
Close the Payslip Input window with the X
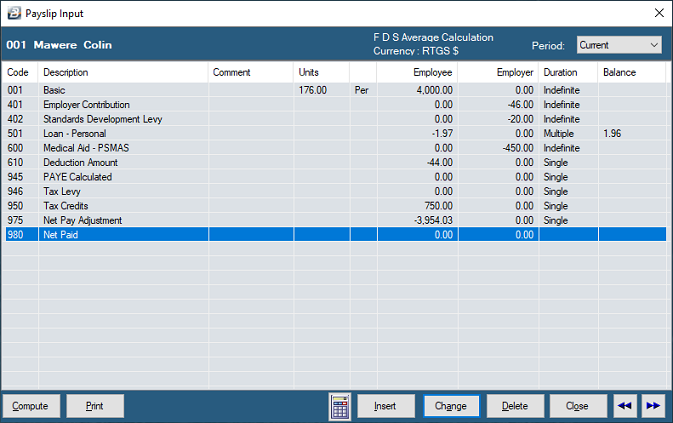(x=659, y=13)
